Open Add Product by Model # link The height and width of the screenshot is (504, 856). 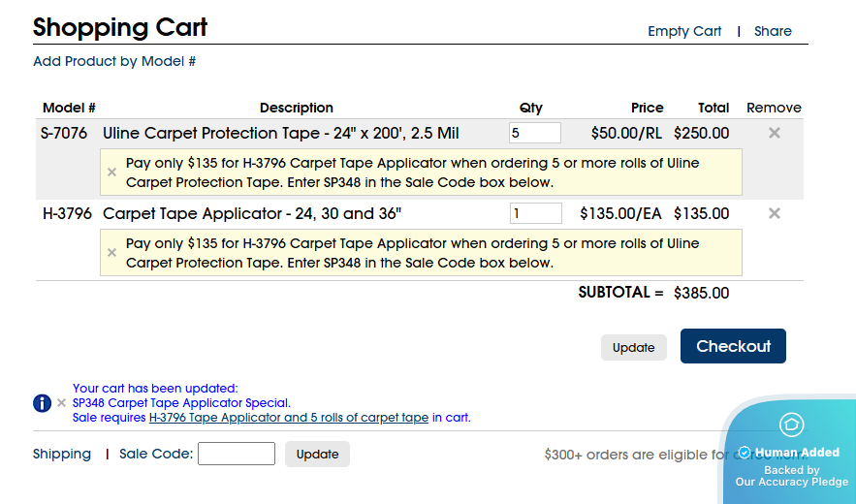pos(114,61)
